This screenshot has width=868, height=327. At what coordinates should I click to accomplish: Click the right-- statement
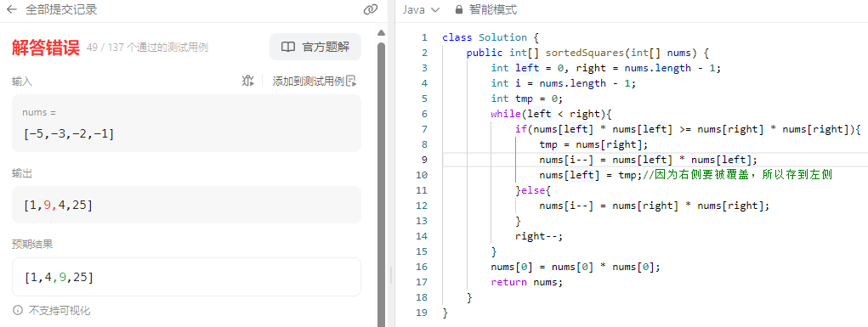pos(539,236)
